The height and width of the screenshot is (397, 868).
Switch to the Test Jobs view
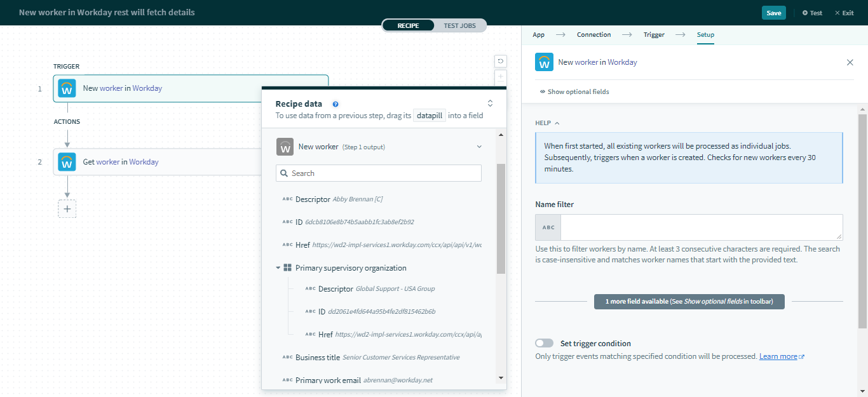459,25
